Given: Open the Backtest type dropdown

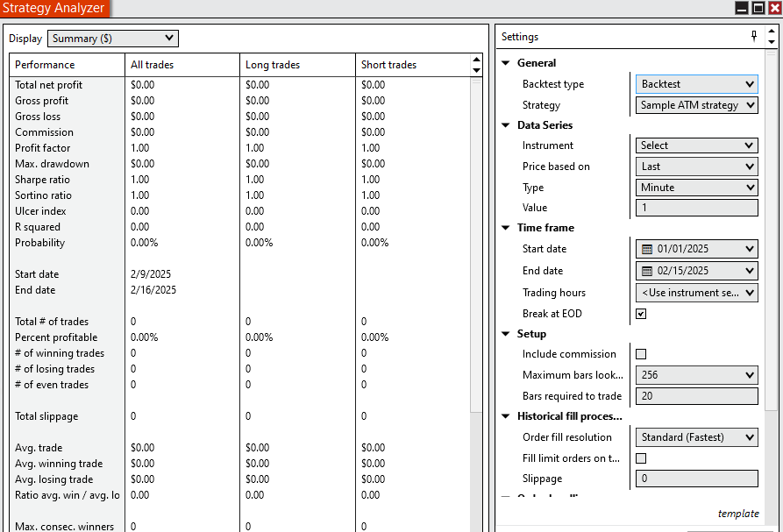Looking at the screenshot, I should tap(697, 84).
